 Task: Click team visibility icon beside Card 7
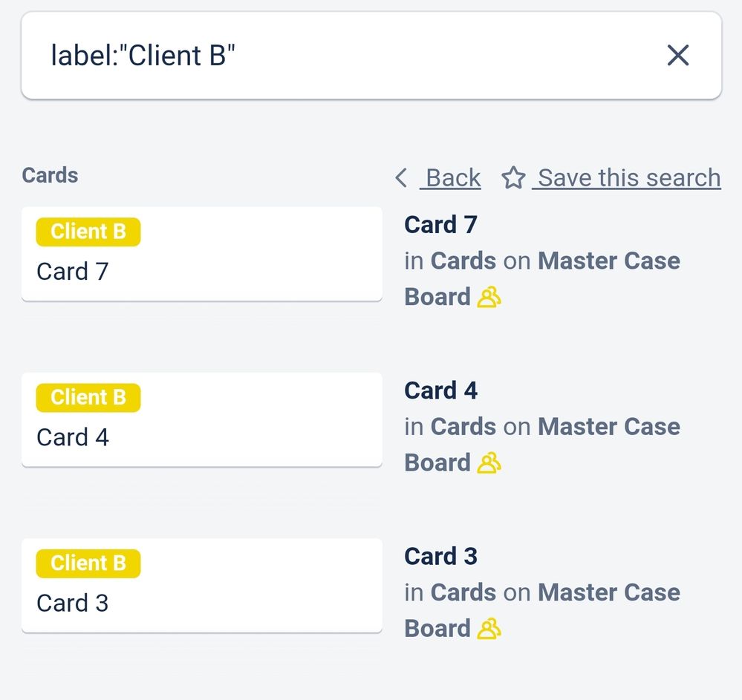489,298
